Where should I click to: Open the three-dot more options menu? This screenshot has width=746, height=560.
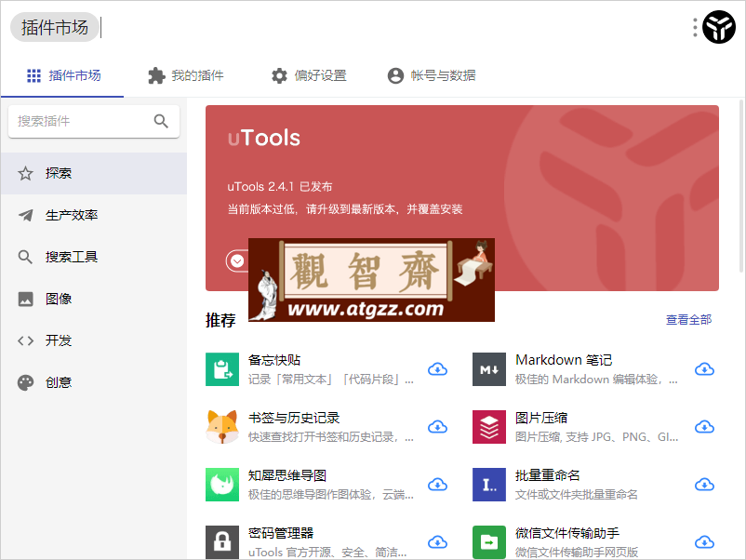tap(695, 27)
